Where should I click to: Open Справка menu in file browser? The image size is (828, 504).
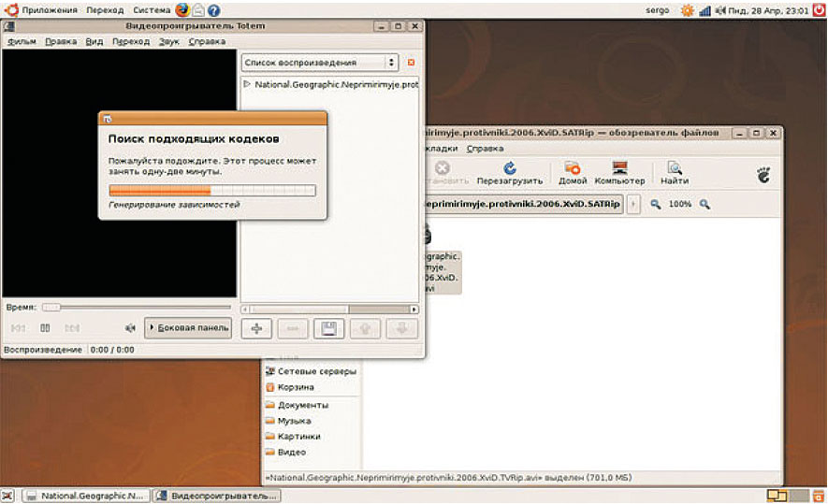(x=485, y=148)
